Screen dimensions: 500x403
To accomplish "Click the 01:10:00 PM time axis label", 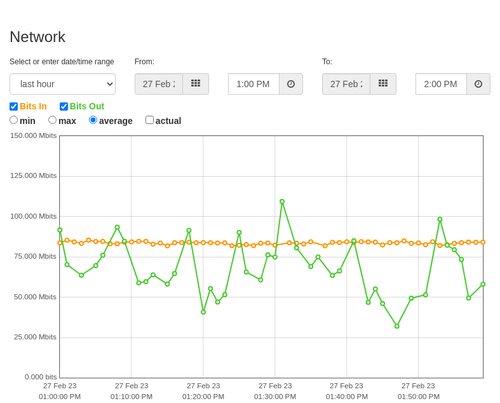I will pyautogui.click(x=131, y=397).
